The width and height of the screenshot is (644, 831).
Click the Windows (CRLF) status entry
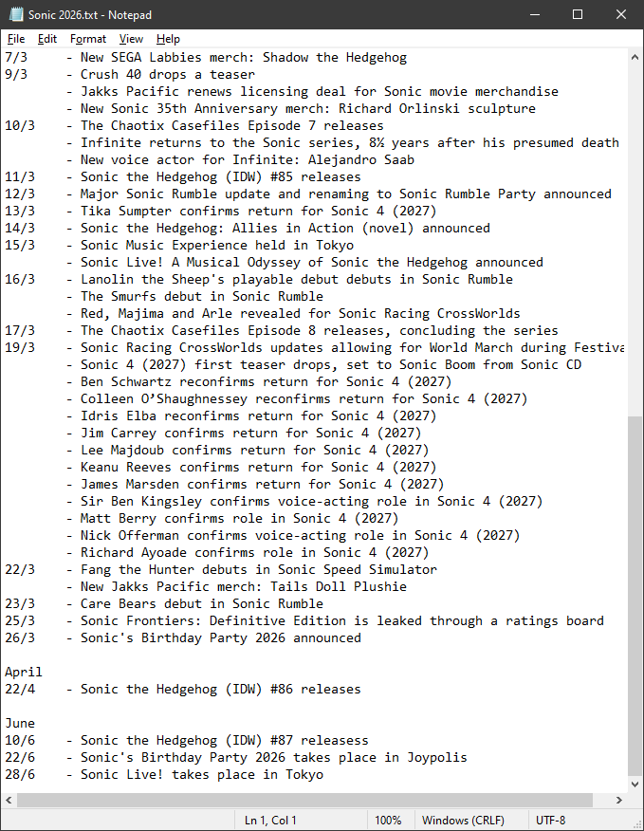tap(463, 820)
